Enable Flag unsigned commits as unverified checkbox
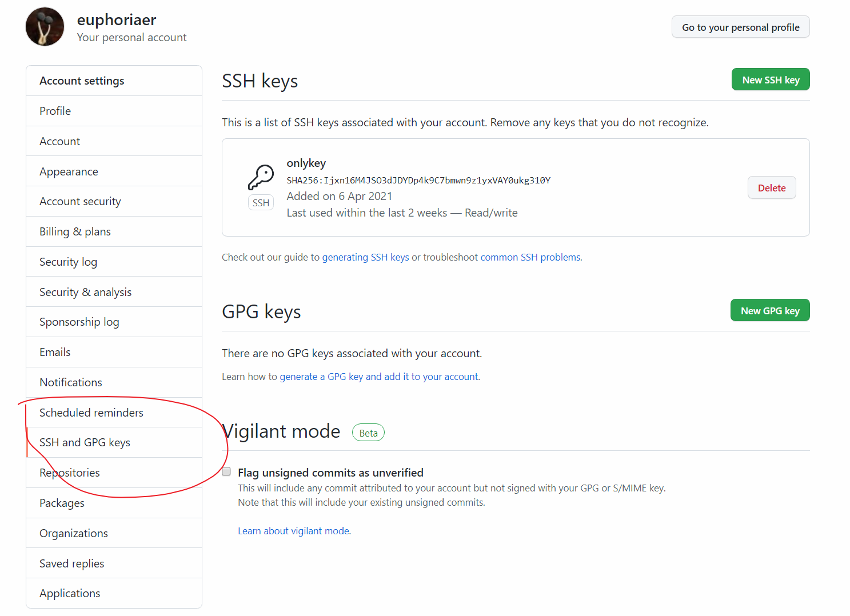The width and height of the screenshot is (850, 616). coord(226,471)
